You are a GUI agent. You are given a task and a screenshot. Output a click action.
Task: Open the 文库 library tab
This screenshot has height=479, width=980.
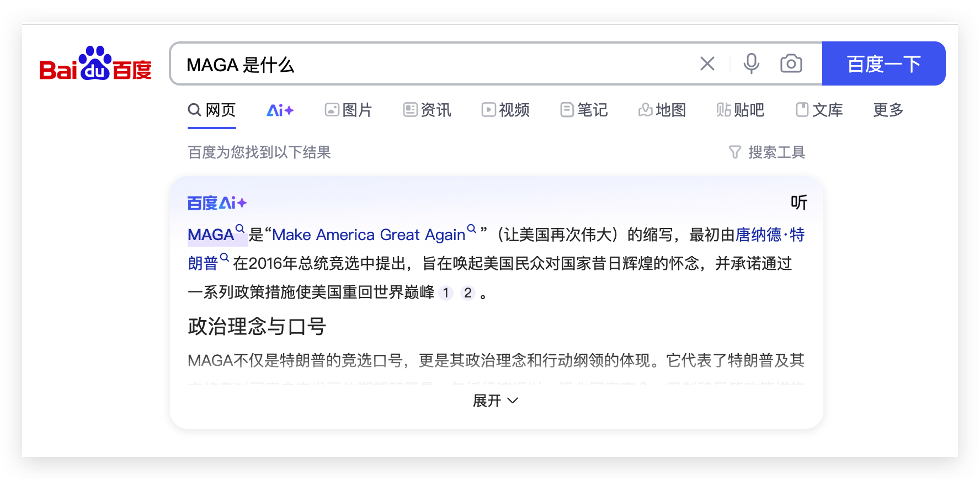coord(819,110)
